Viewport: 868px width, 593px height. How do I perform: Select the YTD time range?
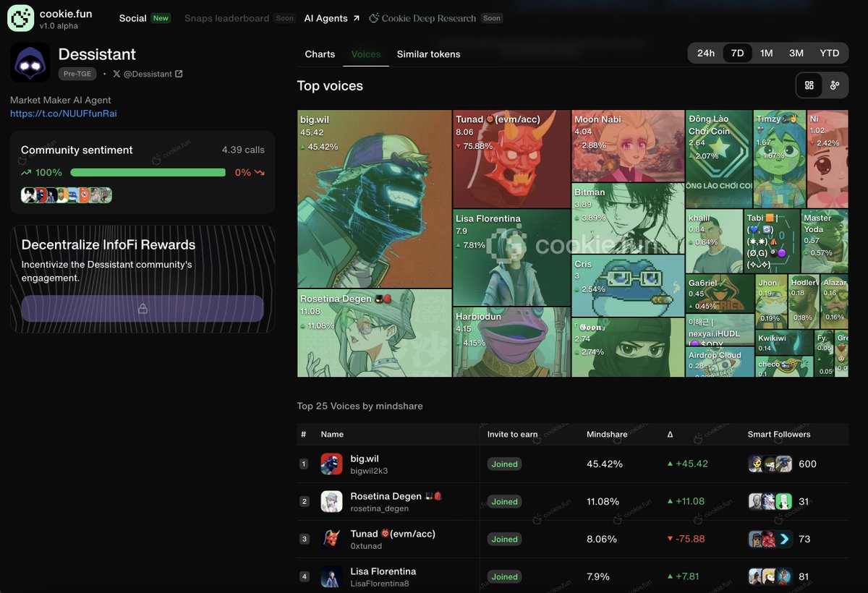pos(830,54)
